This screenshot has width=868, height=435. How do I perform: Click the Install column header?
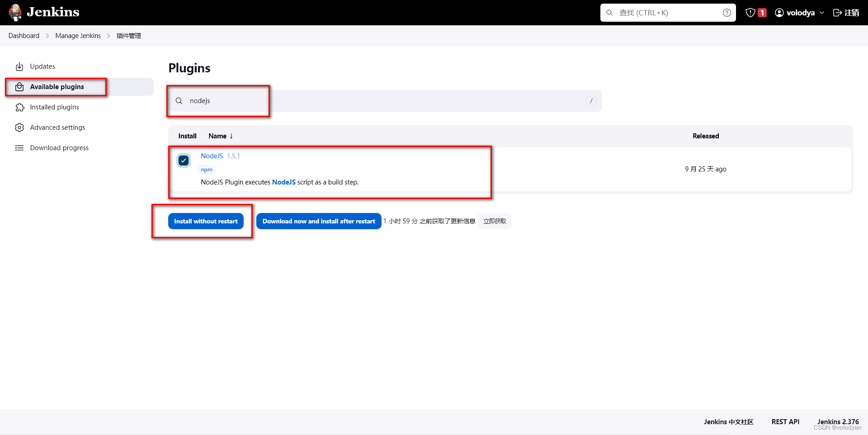click(187, 136)
